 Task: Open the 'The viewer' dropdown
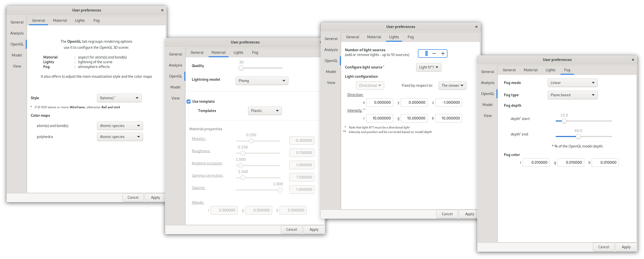click(x=452, y=85)
